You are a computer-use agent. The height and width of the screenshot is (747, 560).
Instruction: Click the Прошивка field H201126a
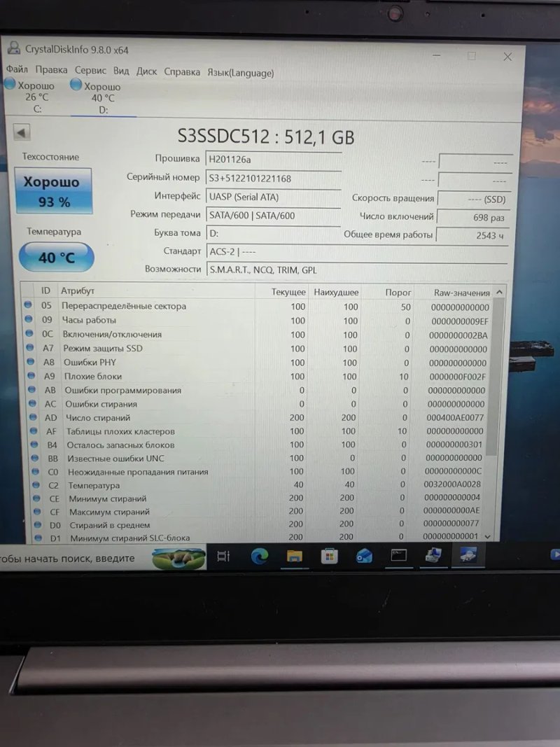point(273,159)
